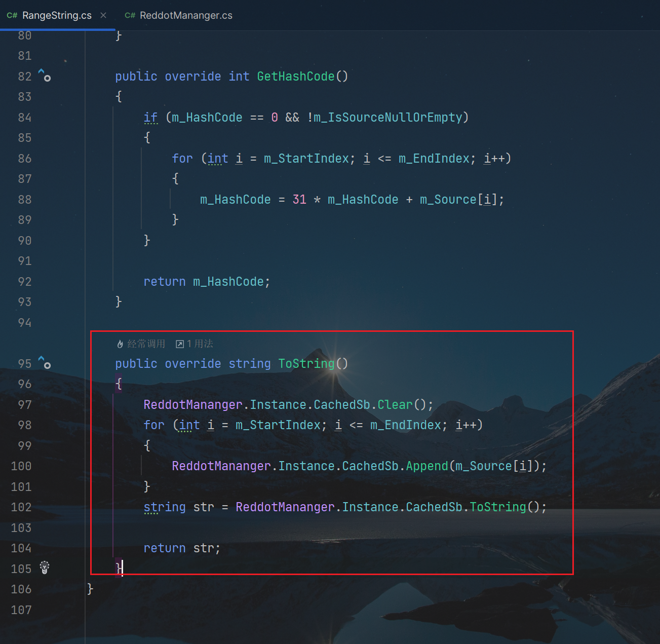Click the GetHashCode method name

pyautogui.click(x=296, y=77)
